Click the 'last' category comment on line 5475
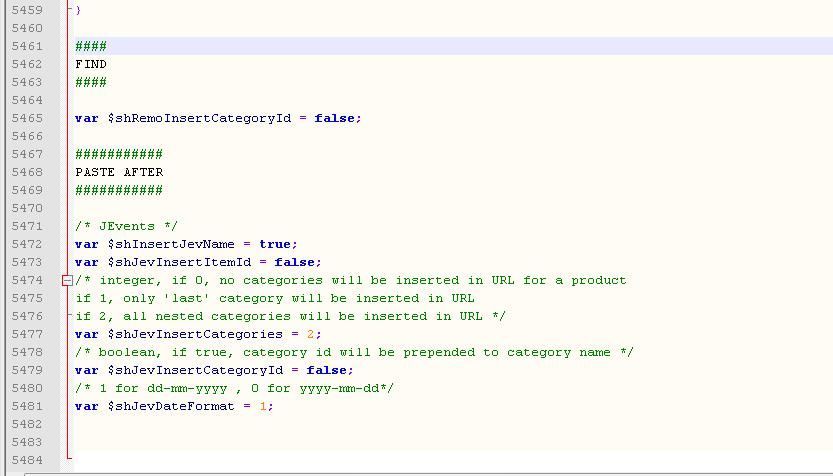Screen dimensions: 833x476 coord(275,299)
